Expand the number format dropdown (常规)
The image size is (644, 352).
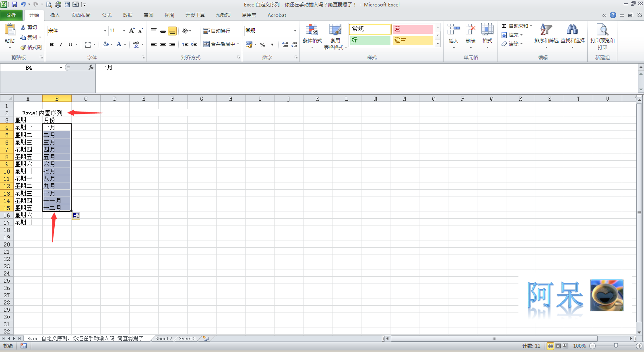tap(295, 31)
